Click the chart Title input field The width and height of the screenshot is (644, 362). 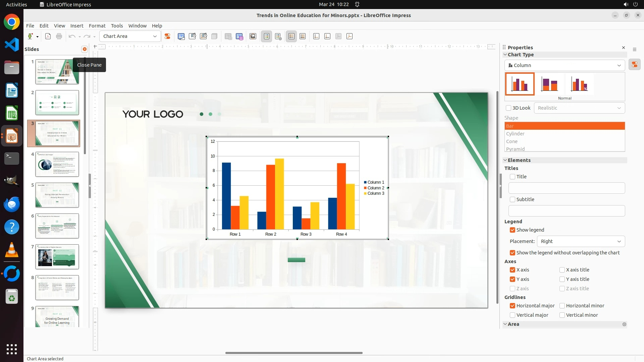[x=567, y=188]
